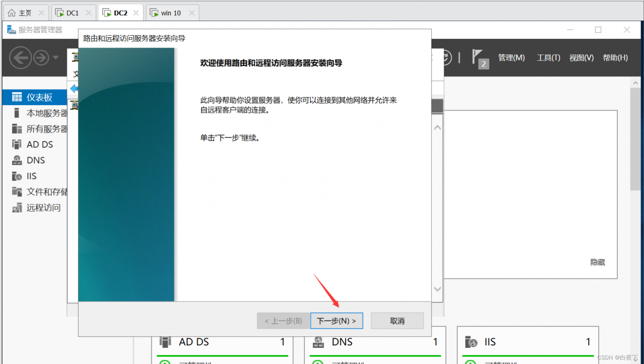Click the back navigation arrow
Image resolution: width=644 pixels, height=364 pixels.
point(21,57)
